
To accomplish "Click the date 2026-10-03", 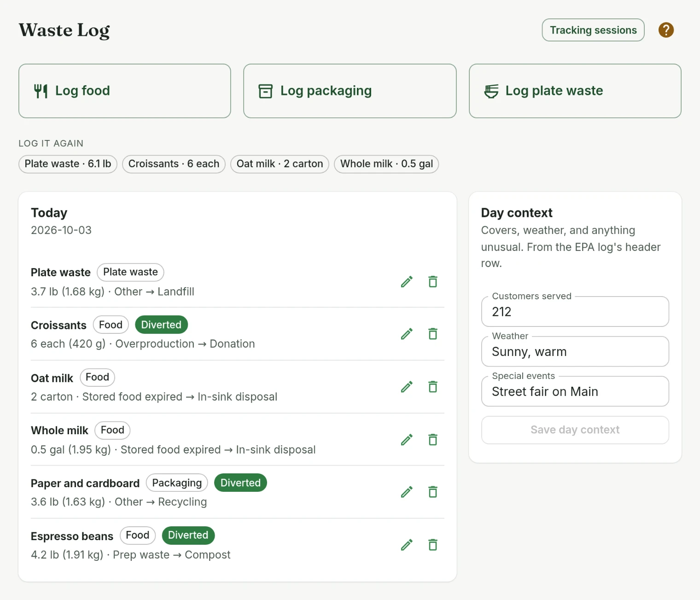I will 61,230.
